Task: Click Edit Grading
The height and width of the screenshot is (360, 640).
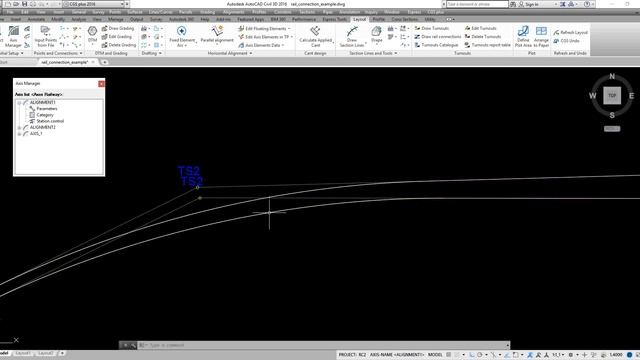Action: pyautogui.click(x=117, y=36)
